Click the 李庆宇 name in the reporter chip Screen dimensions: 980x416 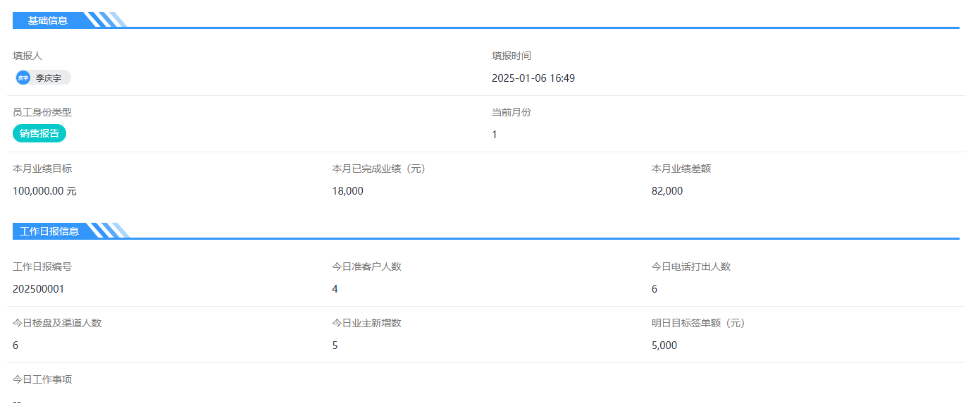point(49,78)
